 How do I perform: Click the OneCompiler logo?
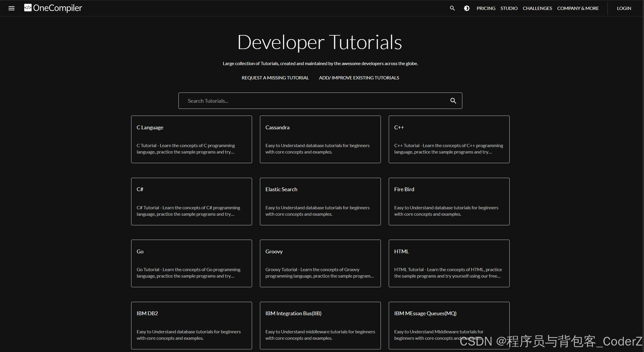coord(53,8)
